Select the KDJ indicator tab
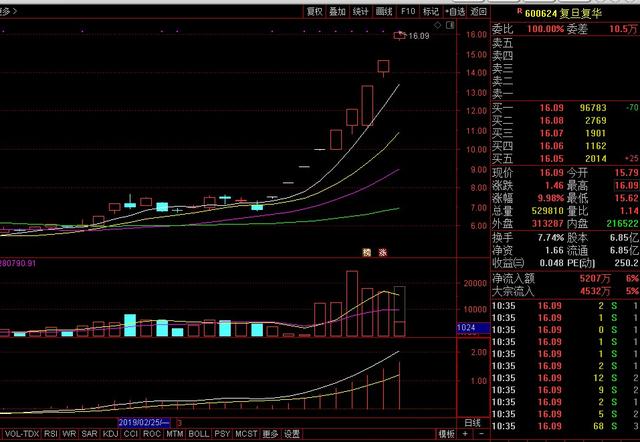This screenshot has height=442, width=640. tap(108, 435)
